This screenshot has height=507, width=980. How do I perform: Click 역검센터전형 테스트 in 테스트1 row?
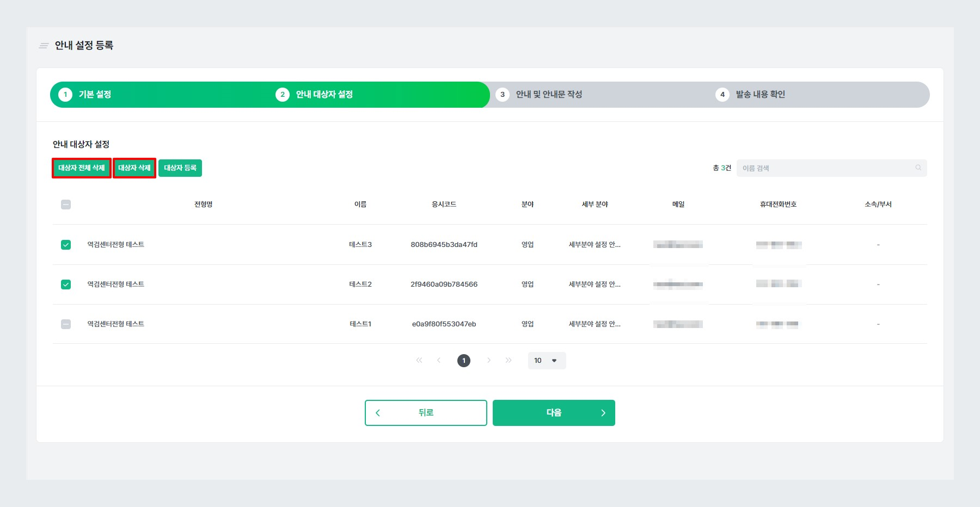click(x=116, y=324)
